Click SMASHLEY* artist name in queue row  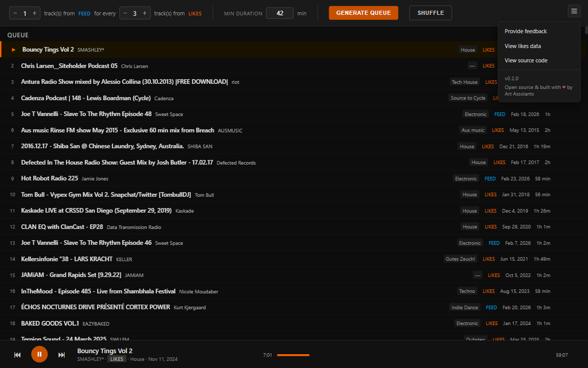tap(91, 50)
